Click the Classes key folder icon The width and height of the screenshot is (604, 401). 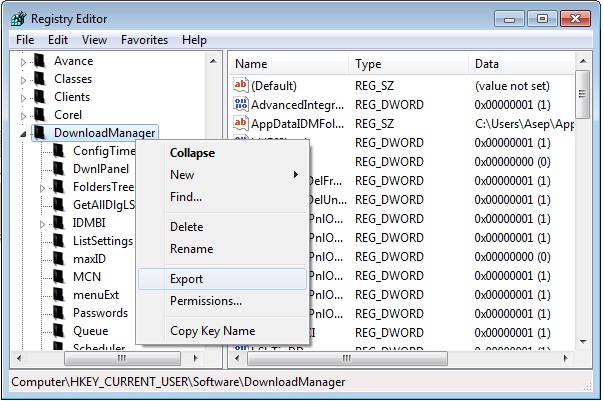[39, 79]
